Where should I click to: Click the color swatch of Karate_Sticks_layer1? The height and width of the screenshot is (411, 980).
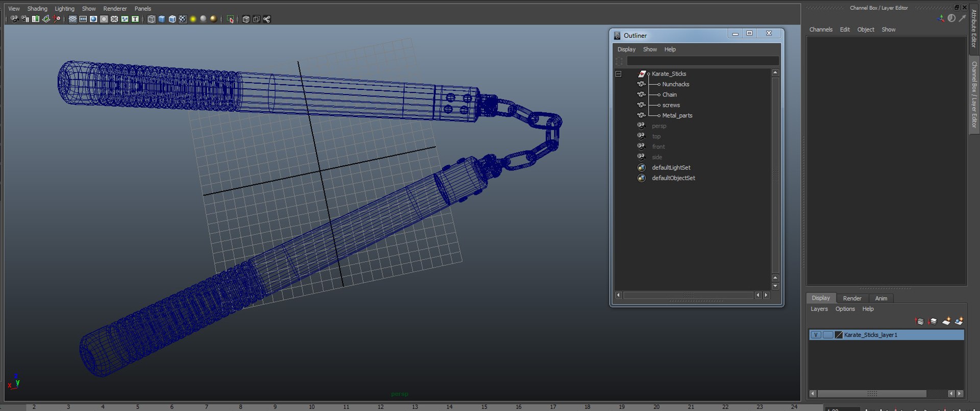tap(839, 335)
